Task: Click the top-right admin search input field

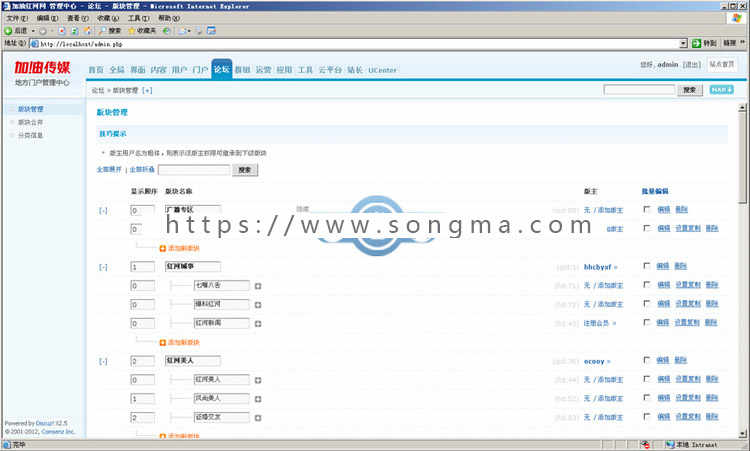Action: (639, 90)
